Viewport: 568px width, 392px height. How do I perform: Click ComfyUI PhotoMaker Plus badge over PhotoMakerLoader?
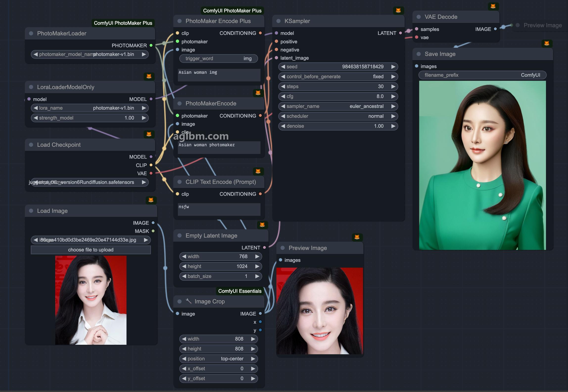coord(123,23)
